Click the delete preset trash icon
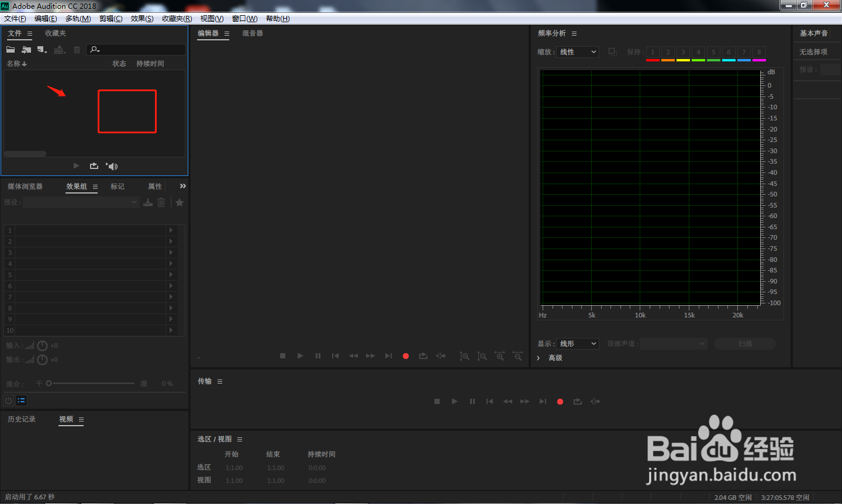The image size is (842, 504). click(161, 202)
